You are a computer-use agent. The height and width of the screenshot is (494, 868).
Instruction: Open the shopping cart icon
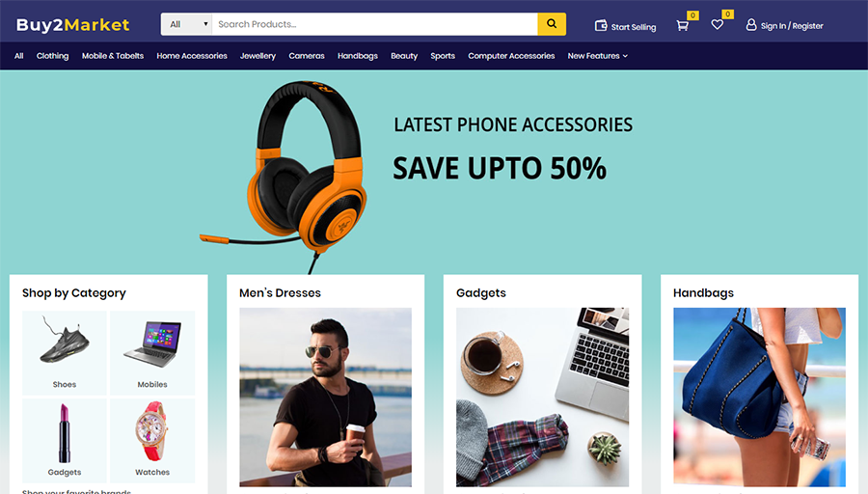tap(683, 25)
